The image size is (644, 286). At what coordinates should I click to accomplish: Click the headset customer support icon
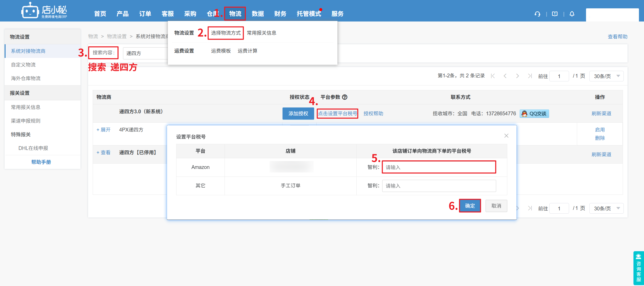point(537,14)
